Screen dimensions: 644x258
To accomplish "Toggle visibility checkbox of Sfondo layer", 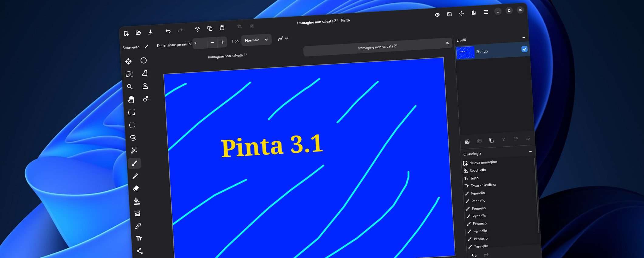I will pos(524,49).
